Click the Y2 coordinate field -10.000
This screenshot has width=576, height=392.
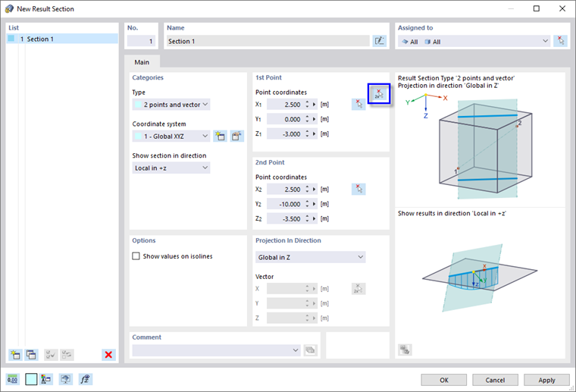coord(286,204)
